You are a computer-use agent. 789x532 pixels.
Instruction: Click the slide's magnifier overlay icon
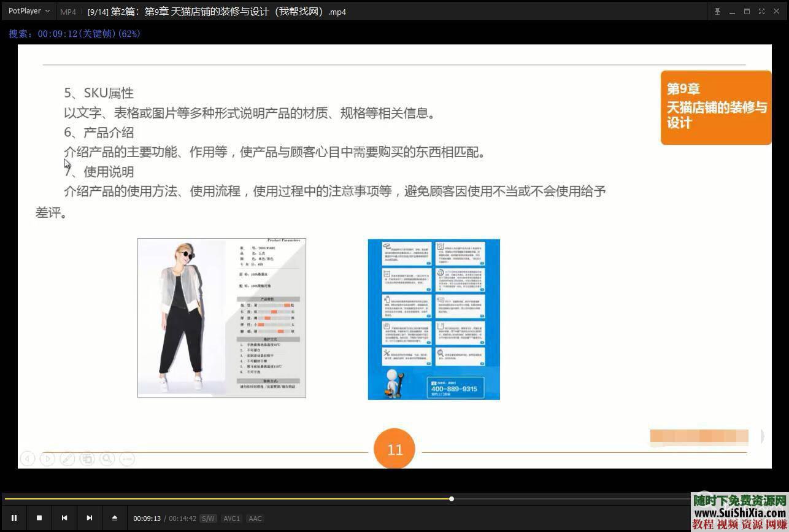107,458
